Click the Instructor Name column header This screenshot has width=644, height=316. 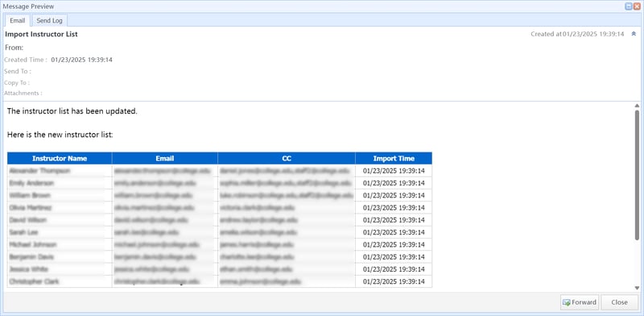click(60, 159)
